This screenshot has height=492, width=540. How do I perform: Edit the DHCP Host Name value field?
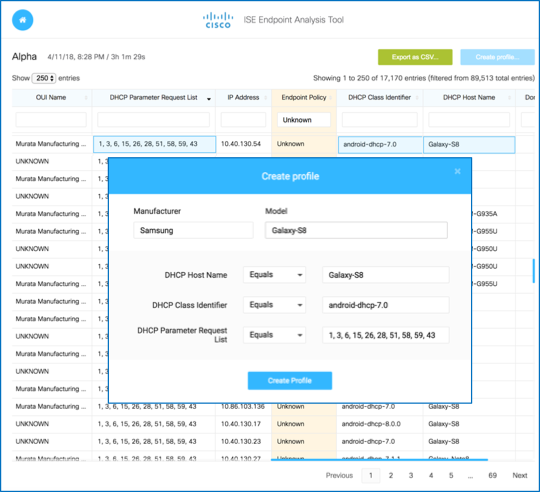386,275
